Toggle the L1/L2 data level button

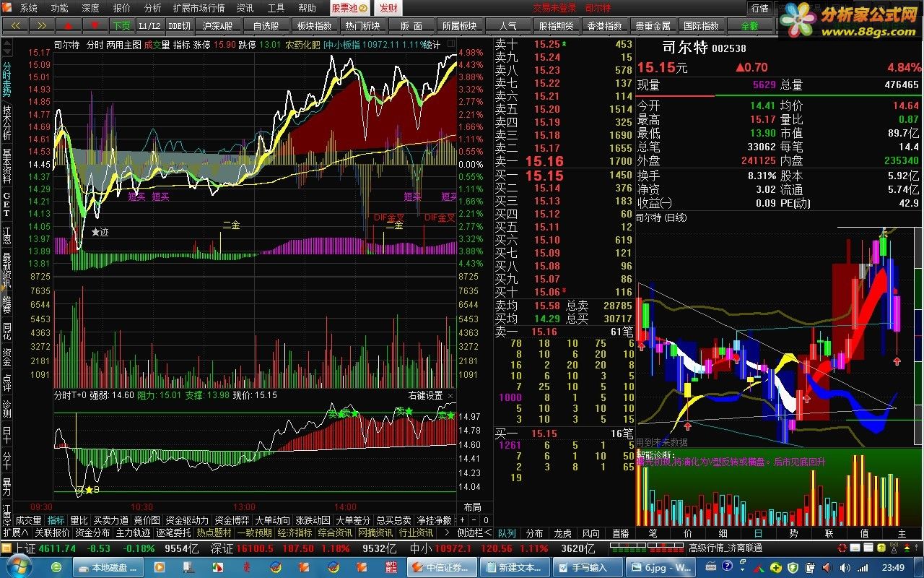pyautogui.click(x=149, y=25)
